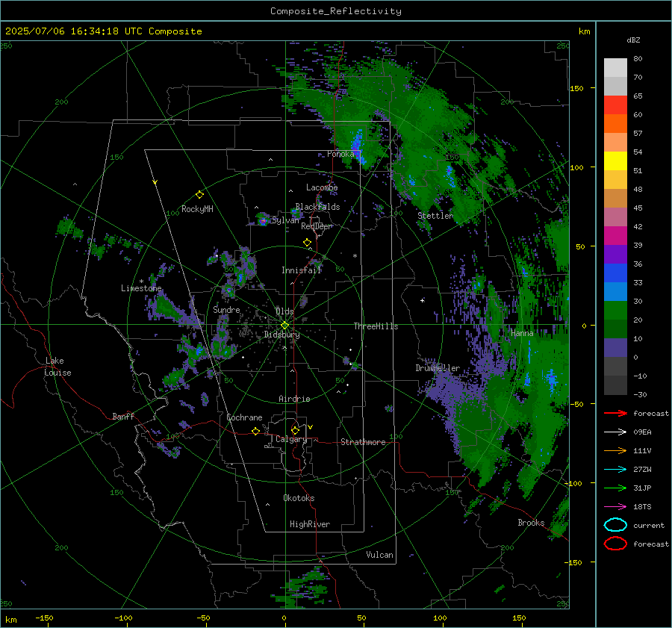Select the Vulcan map label
The height and width of the screenshot is (628, 672).
pos(379,555)
